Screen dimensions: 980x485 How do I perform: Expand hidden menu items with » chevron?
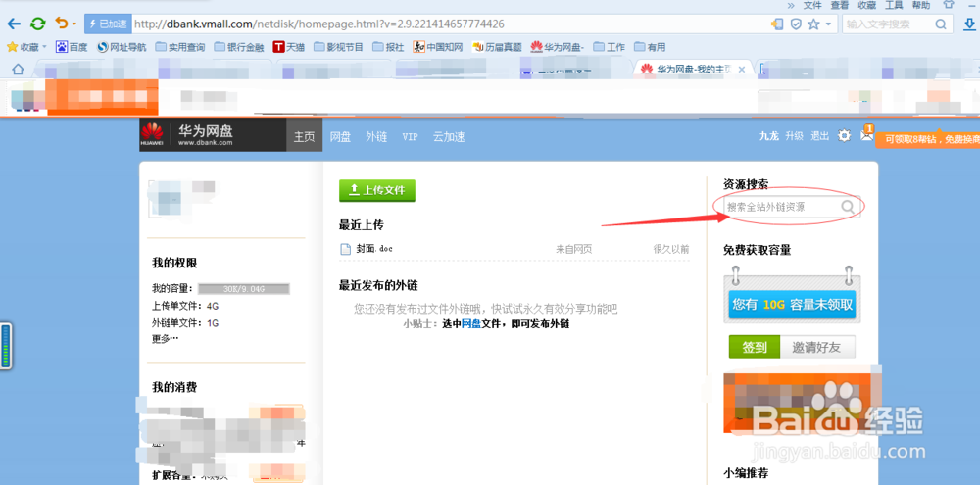pyautogui.click(x=791, y=5)
